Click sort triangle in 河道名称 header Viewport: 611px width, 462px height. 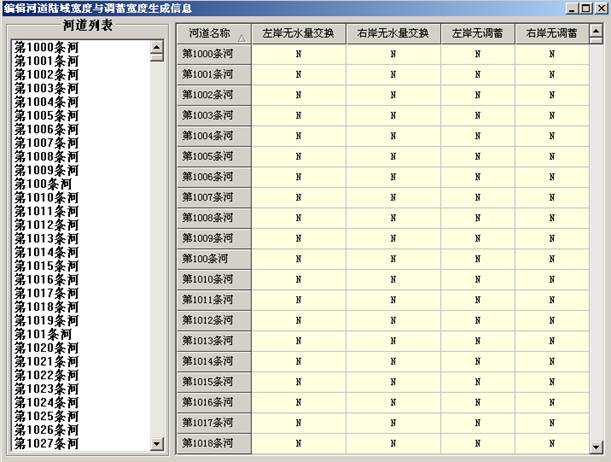[240, 38]
